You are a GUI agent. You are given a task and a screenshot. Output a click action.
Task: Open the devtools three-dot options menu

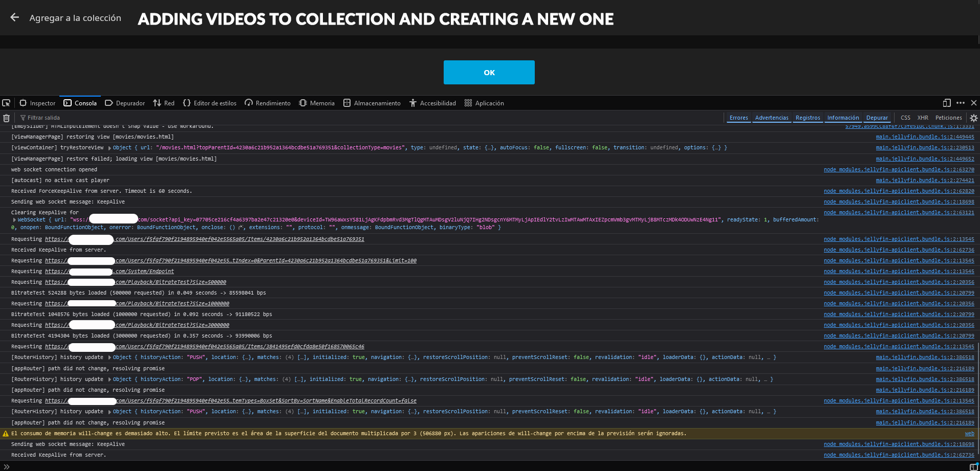[961, 103]
